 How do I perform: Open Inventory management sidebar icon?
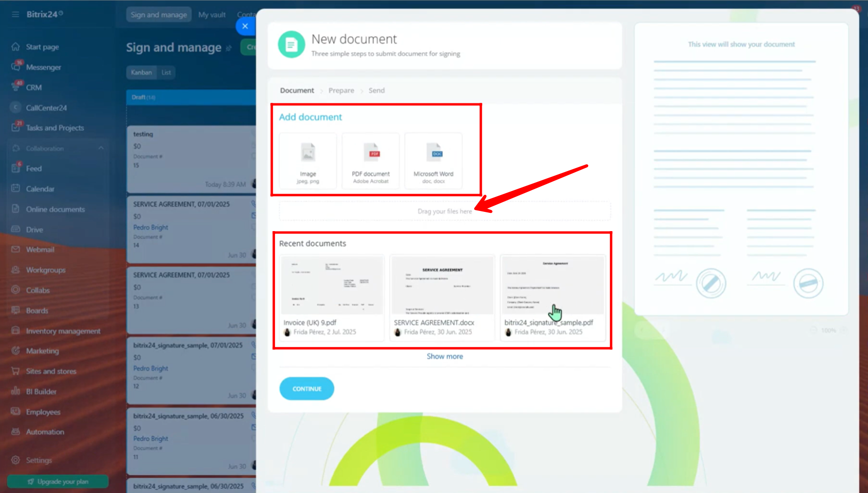click(x=16, y=331)
